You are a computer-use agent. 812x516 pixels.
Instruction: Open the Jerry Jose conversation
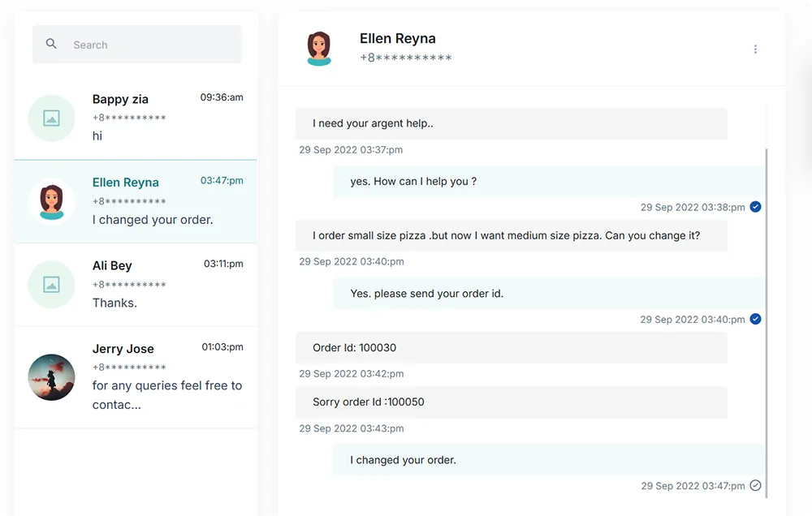[136, 377]
